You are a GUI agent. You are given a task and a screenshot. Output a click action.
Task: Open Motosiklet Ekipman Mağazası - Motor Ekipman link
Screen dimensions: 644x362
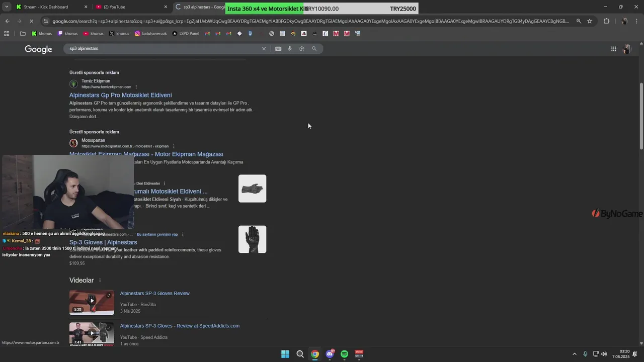click(x=146, y=154)
